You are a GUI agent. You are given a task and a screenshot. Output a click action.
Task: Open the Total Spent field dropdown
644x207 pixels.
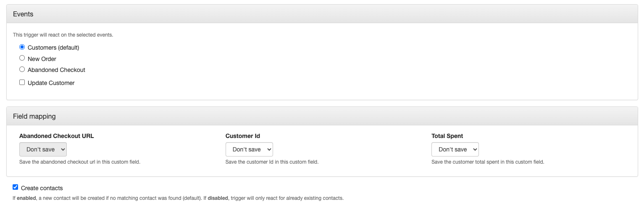tap(455, 149)
